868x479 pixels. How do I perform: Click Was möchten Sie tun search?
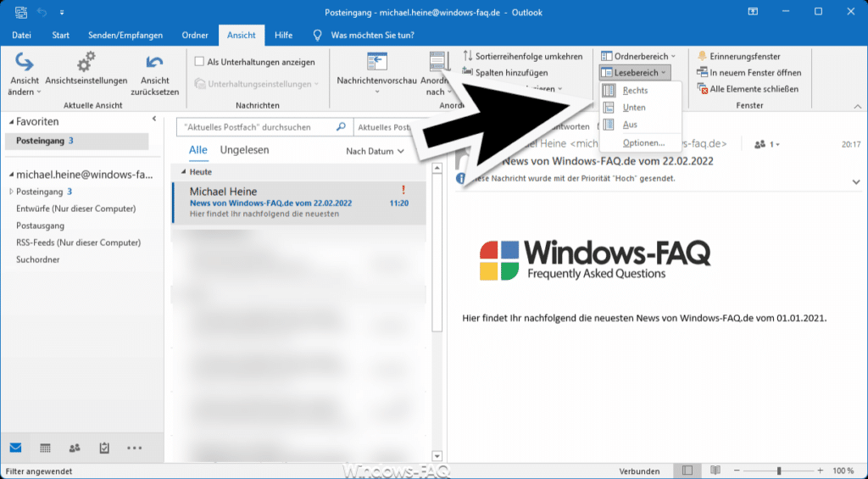(373, 35)
